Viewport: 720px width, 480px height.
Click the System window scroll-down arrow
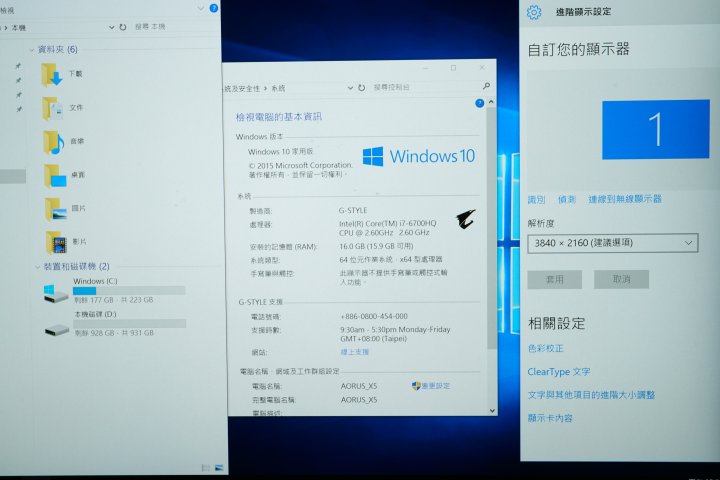pyautogui.click(x=492, y=411)
